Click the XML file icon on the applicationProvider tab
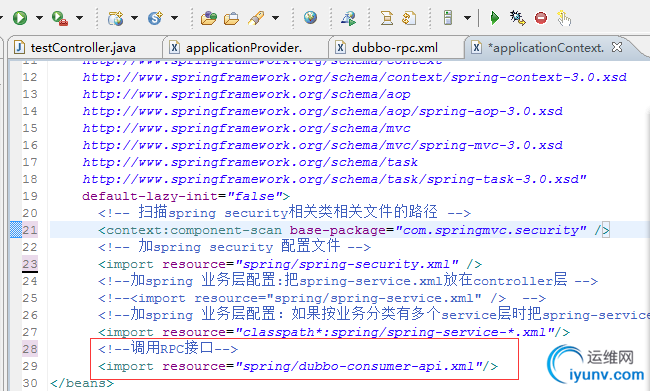 point(175,47)
